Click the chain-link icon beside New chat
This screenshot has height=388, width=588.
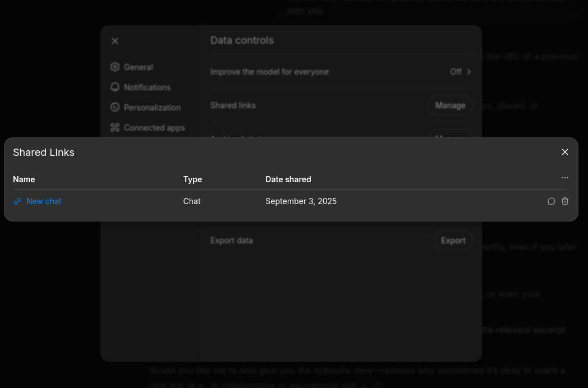[17, 201]
